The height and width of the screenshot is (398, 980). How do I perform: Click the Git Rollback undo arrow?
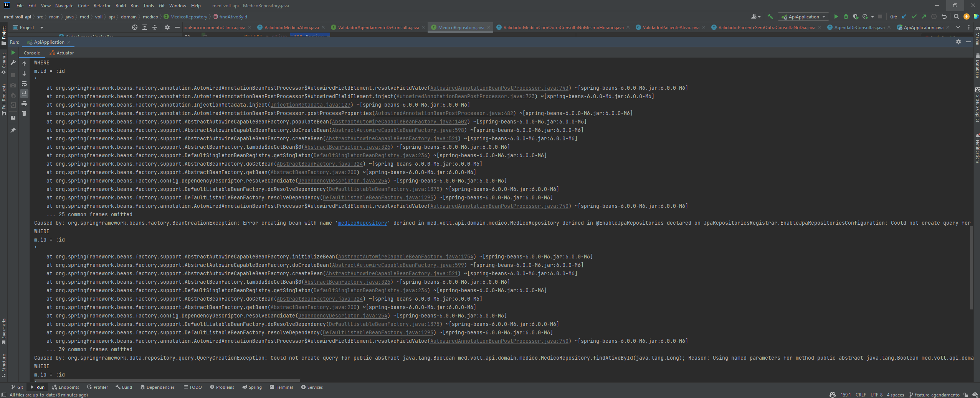pos(944,16)
